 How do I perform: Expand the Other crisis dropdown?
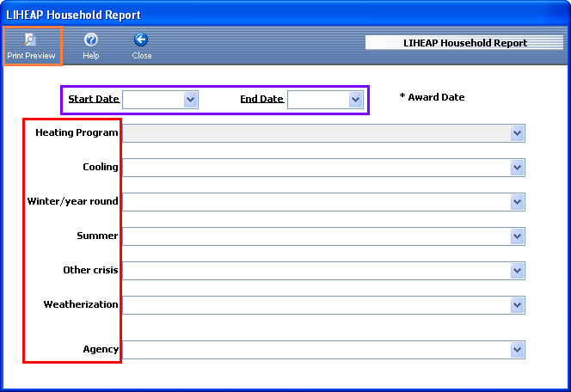(517, 271)
